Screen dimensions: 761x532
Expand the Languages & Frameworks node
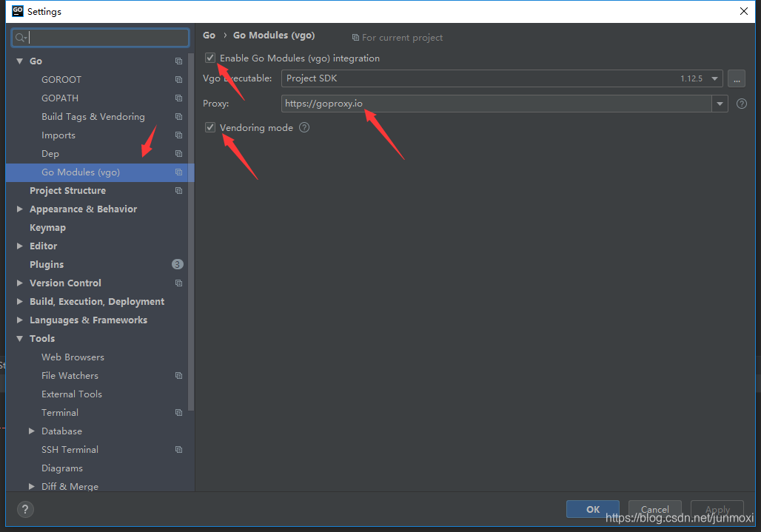tap(20, 320)
